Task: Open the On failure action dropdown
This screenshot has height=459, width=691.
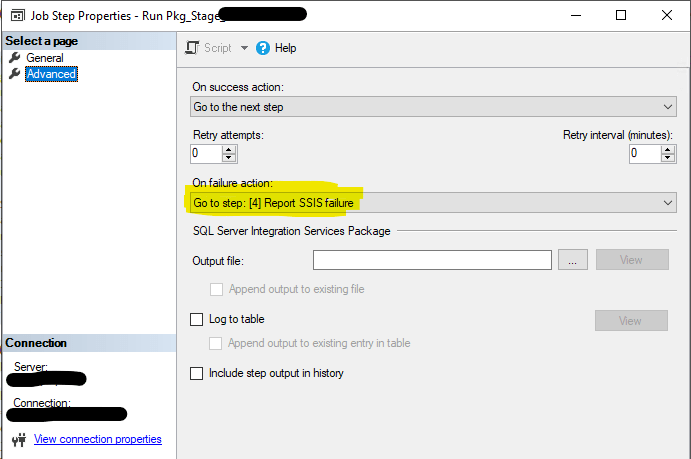Action: point(668,203)
